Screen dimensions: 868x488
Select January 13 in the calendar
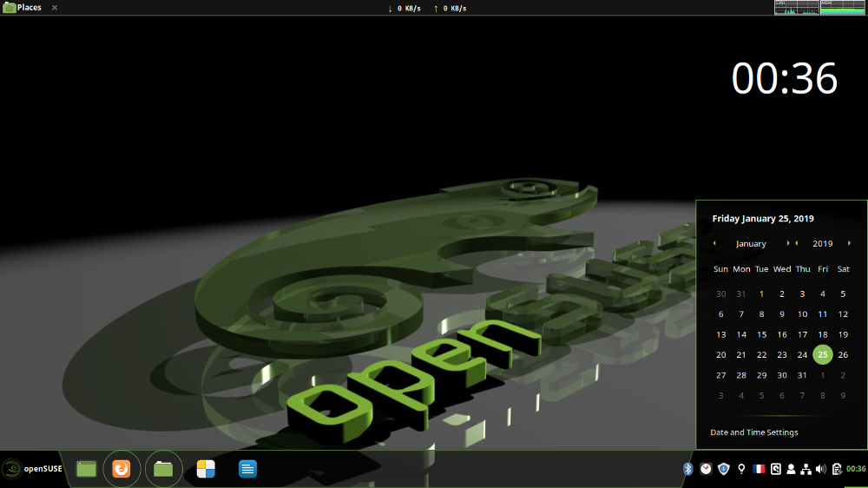[720, 334]
